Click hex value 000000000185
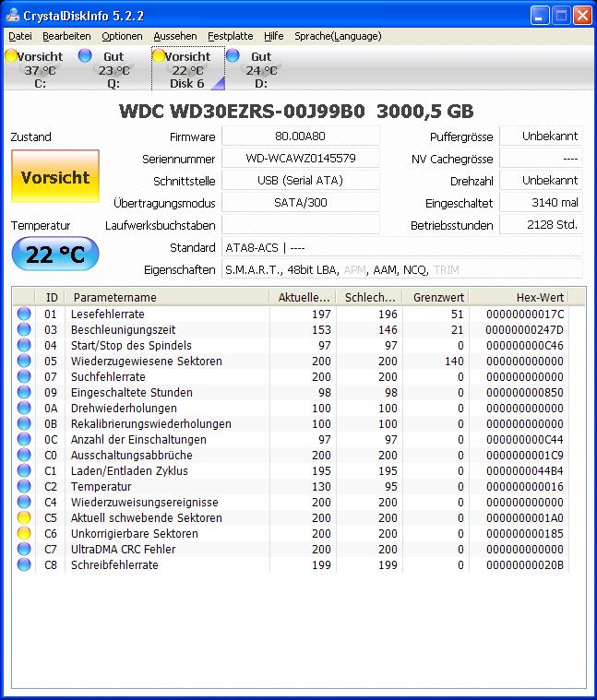The width and height of the screenshot is (597, 700). coord(525,533)
